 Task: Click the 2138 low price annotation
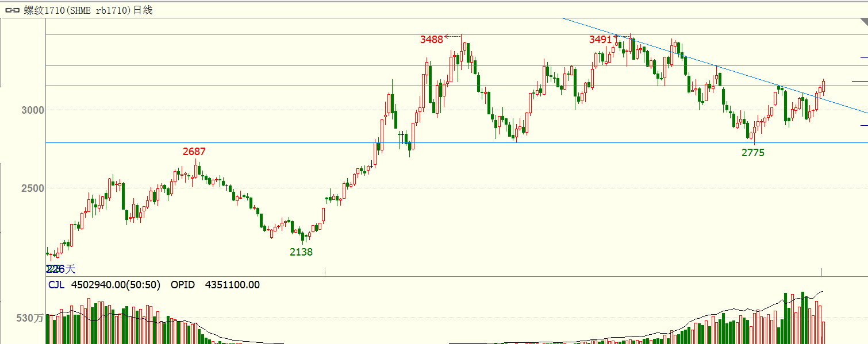(301, 252)
